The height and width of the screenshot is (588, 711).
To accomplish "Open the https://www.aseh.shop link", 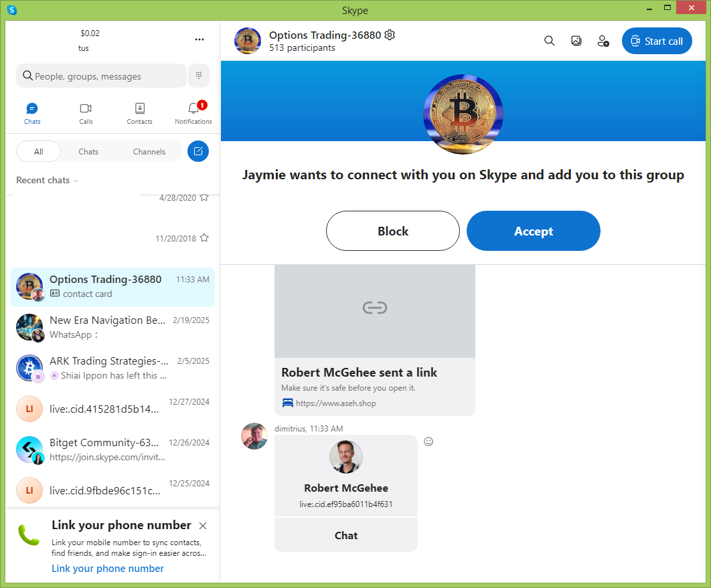I will click(x=336, y=403).
